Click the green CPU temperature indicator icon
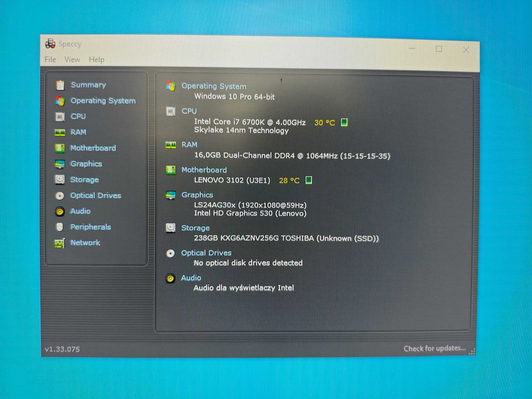532x399 pixels. click(344, 122)
